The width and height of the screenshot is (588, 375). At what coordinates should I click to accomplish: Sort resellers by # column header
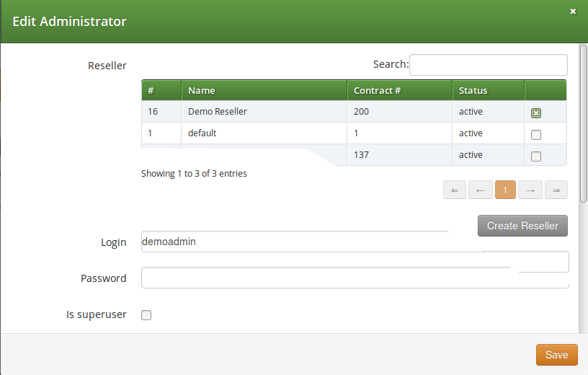point(161,91)
